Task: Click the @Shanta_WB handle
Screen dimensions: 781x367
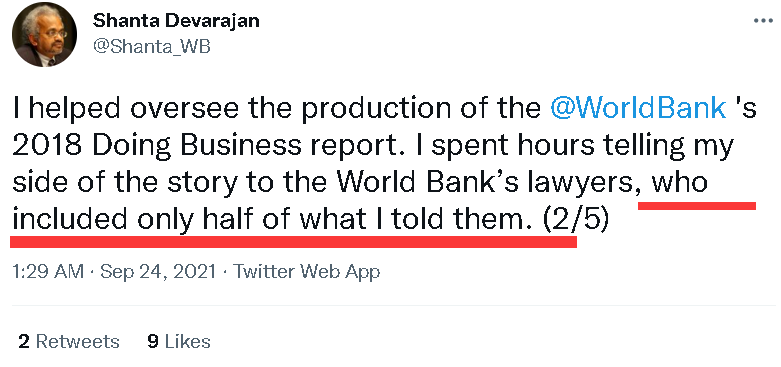Action: click(152, 47)
